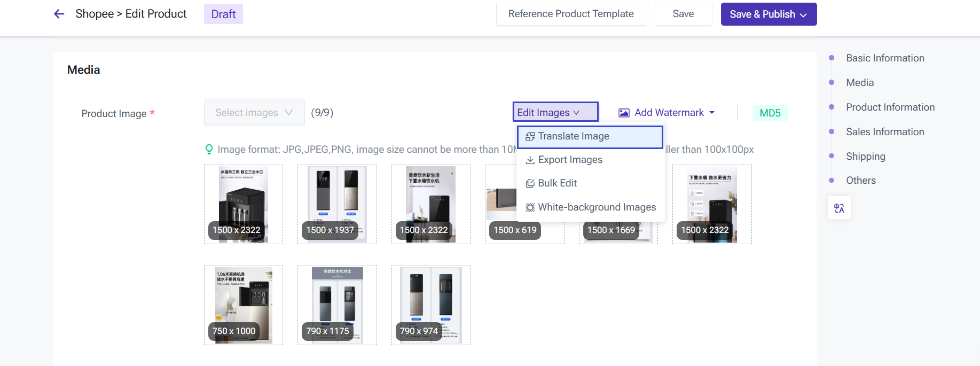Click the Add Watermark picture icon

point(624,113)
